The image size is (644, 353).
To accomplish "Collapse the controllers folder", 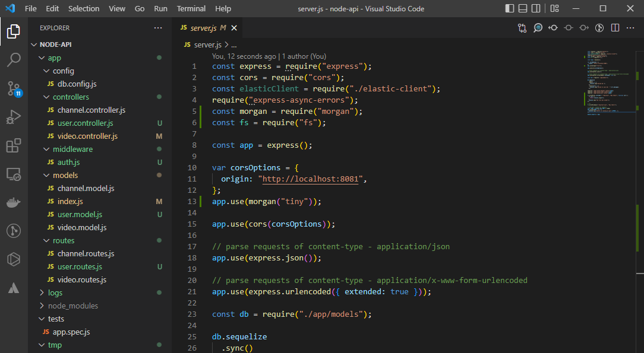I will (46, 97).
